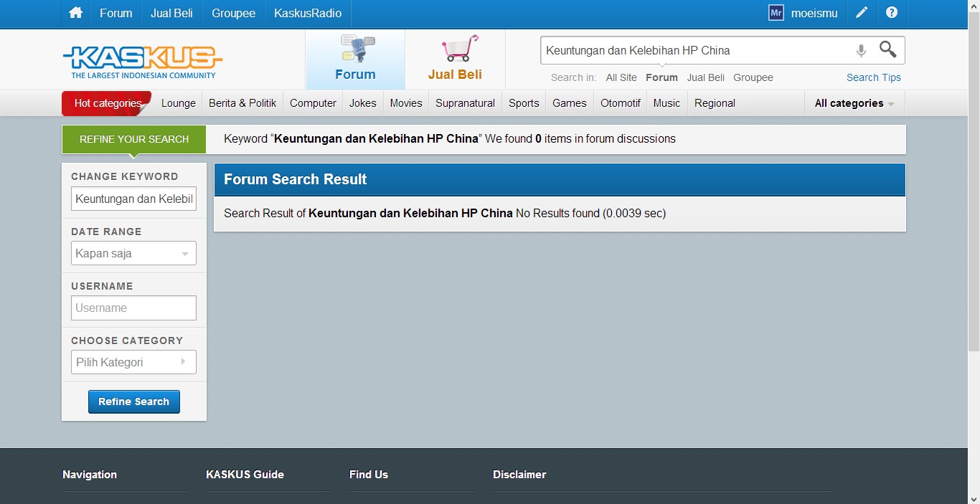This screenshot has height=504, width=980.
Task: Click the KASKUS Guide footer heading
Action: [x=245, y=475]
